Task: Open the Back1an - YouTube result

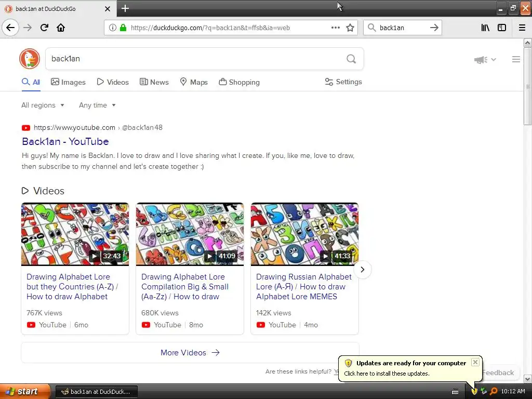Action: [65, 141]
